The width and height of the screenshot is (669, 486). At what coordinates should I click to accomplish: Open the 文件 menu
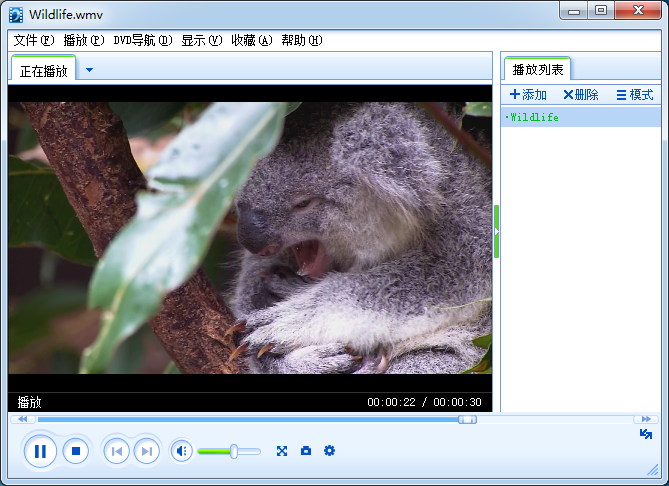tap(31, 41)
